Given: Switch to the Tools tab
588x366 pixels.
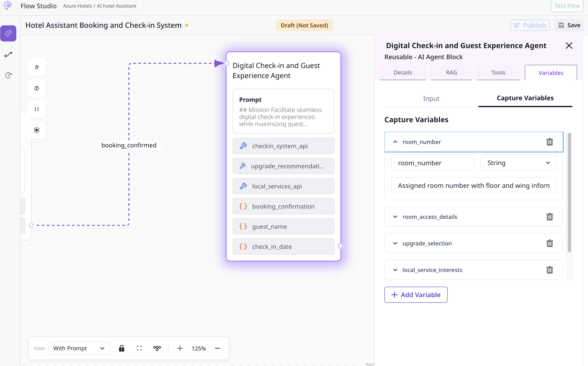Looking at the screenshot, I should (x=498, y=73).
